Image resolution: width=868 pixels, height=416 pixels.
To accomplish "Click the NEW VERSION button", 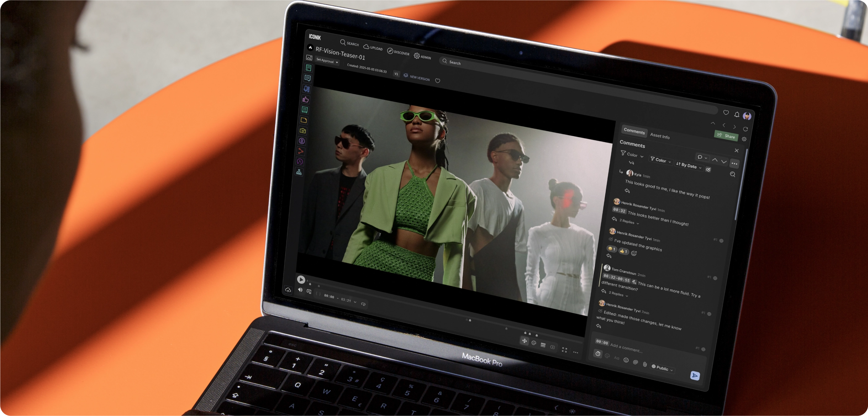I will click(417, 77).
